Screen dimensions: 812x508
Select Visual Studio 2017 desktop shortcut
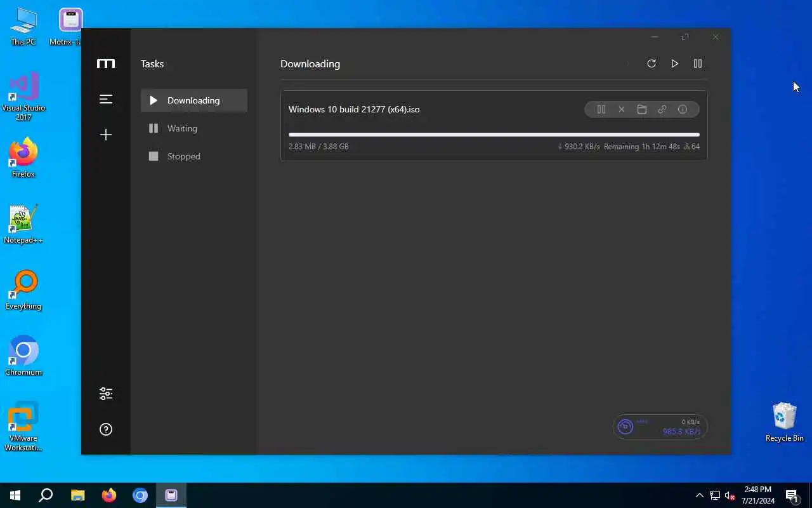pos(23,97)
